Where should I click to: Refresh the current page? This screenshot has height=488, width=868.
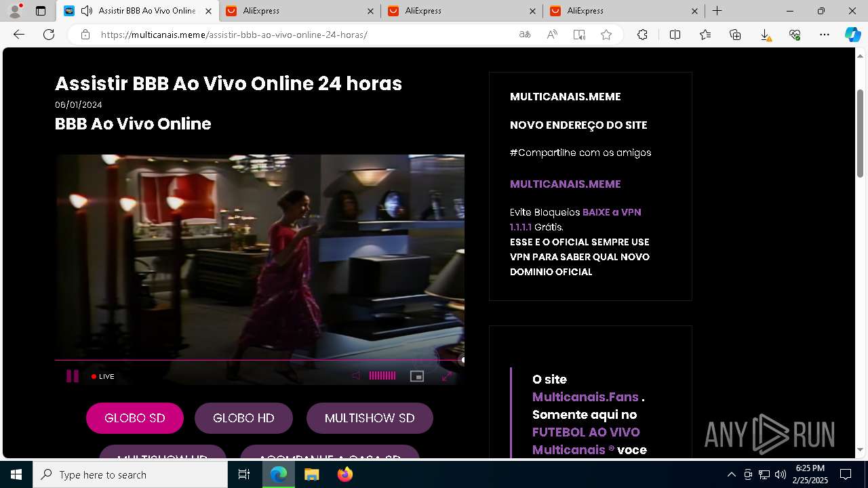click(49, 35)
